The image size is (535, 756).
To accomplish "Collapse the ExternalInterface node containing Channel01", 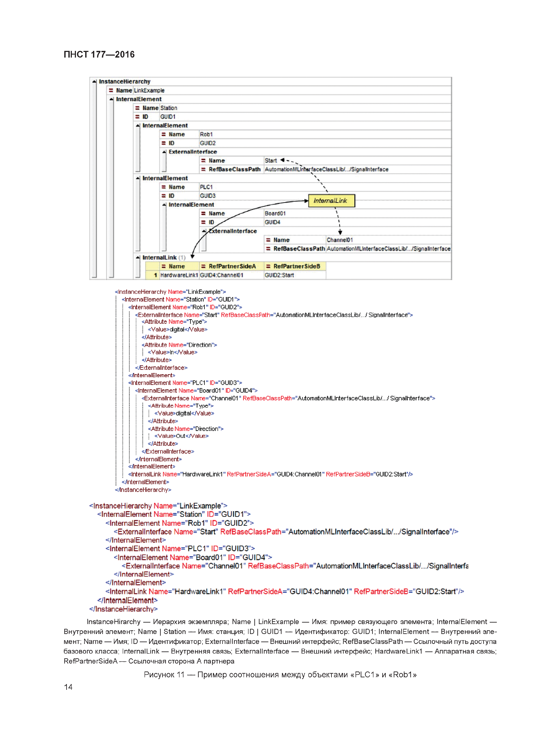I will click(204, 231).
